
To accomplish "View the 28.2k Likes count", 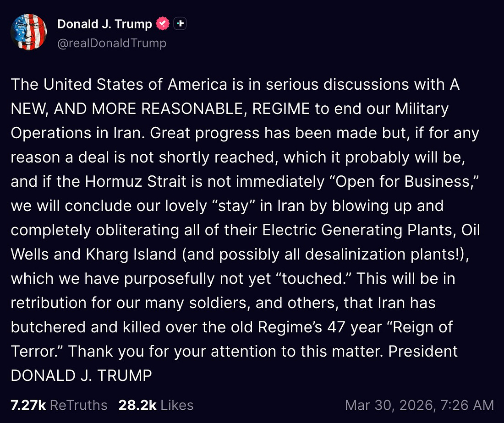I will pos(137,405).
